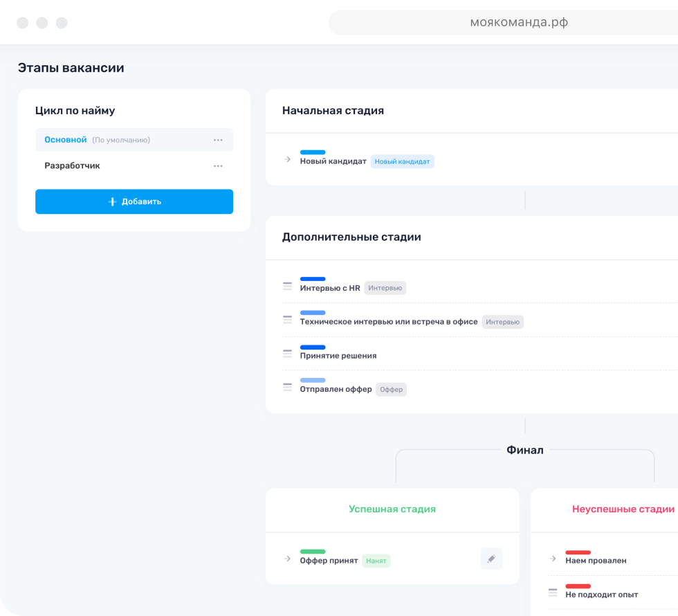
Task: Click drag handle of Не подходит опыт
Action: coord(553,592)
